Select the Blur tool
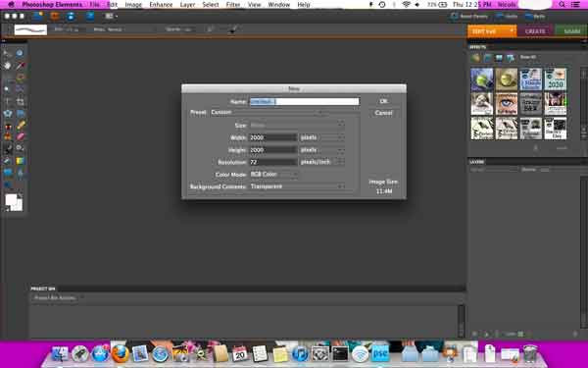Viewport: 588px width, 368px height. [x=20, y=173]
